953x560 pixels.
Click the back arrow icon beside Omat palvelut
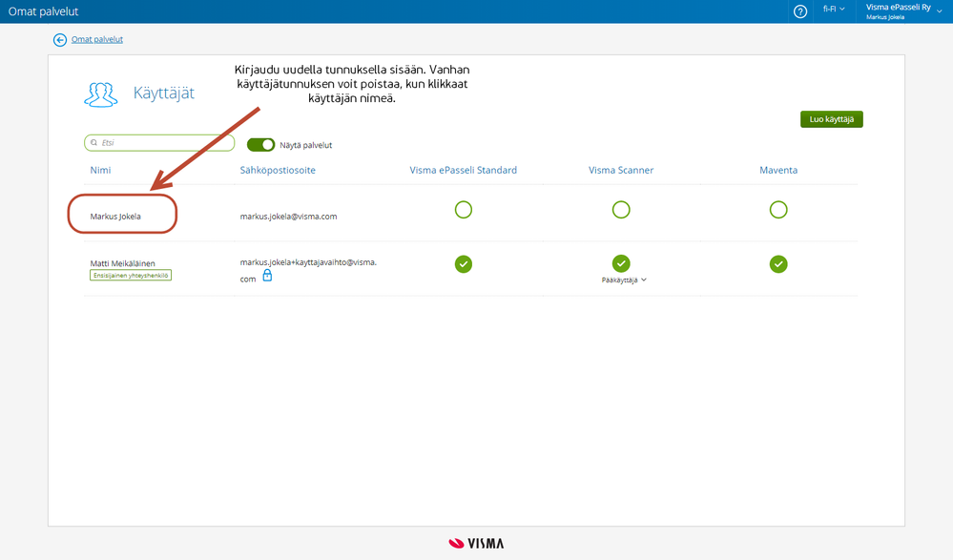(59, 40)
